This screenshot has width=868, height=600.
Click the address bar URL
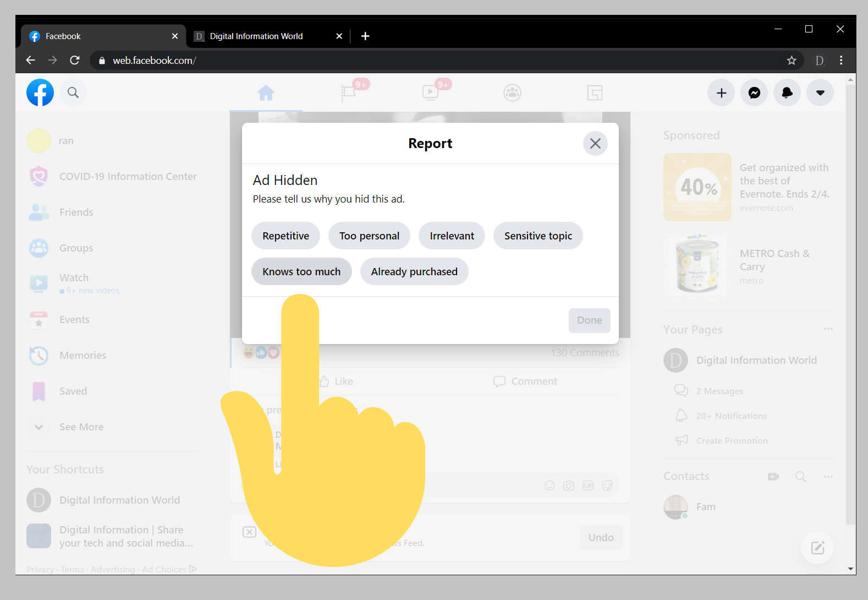coord(155,61)
